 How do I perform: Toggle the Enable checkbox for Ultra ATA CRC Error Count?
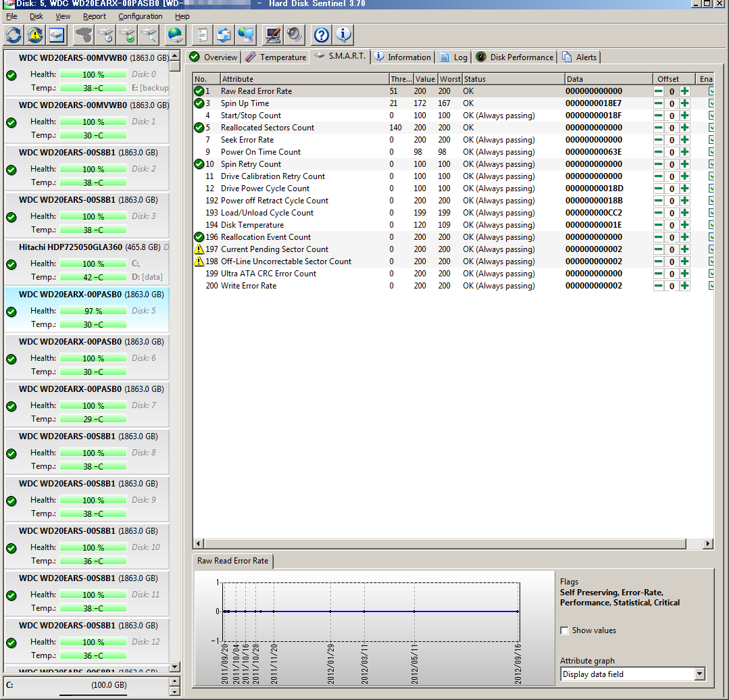point(711,274)
